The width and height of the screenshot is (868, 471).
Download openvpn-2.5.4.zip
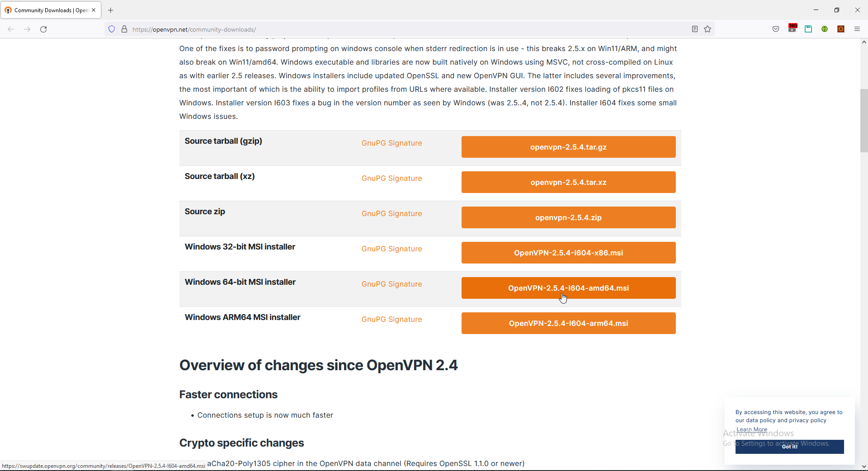coord(568,217)
